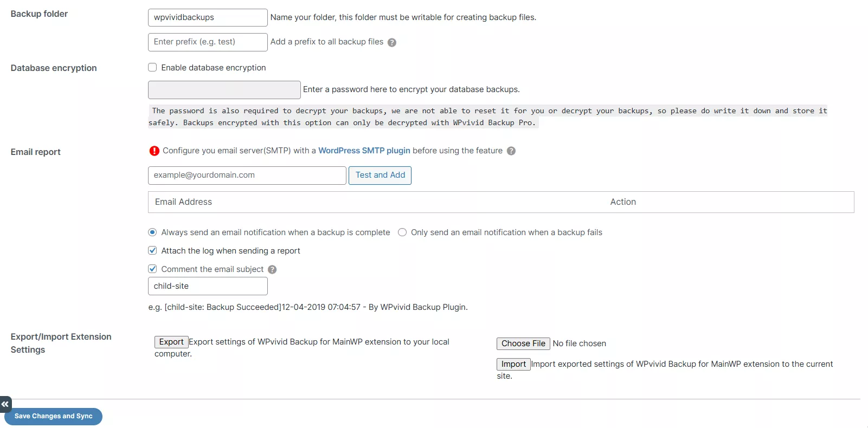The image size is (868, 428).
Task: Select Only send notification when backup fails
Action: click(x=402, y=232)
